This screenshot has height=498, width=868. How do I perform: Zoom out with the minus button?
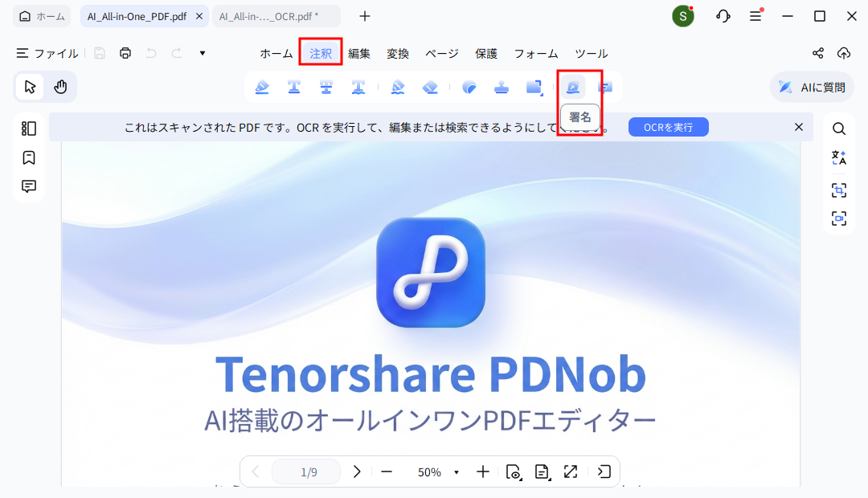(387, 472)
